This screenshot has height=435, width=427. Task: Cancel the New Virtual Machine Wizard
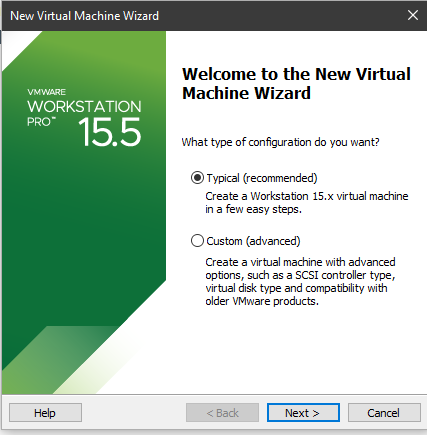[384, 413]
